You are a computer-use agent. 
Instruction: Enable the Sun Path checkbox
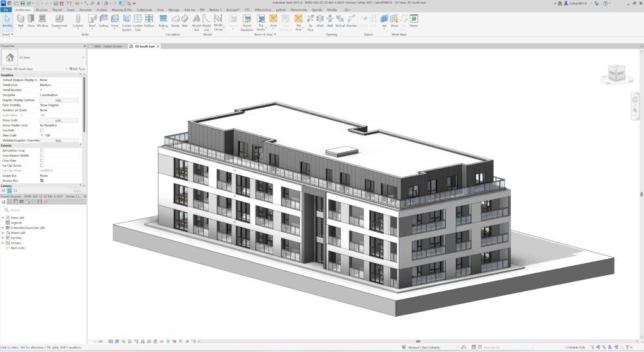pyautogui.click(x=42, y=130)
